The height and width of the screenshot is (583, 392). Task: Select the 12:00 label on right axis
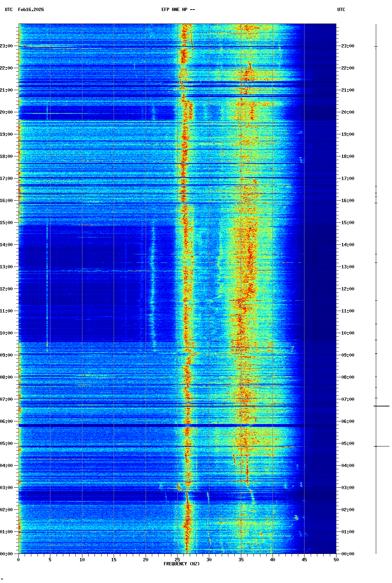coord(348,289)
